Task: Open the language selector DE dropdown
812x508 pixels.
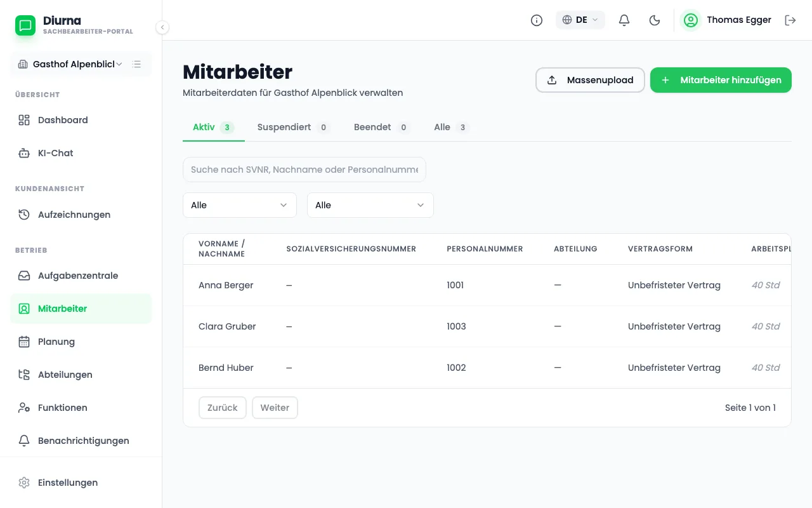Action: click(580, 20)
